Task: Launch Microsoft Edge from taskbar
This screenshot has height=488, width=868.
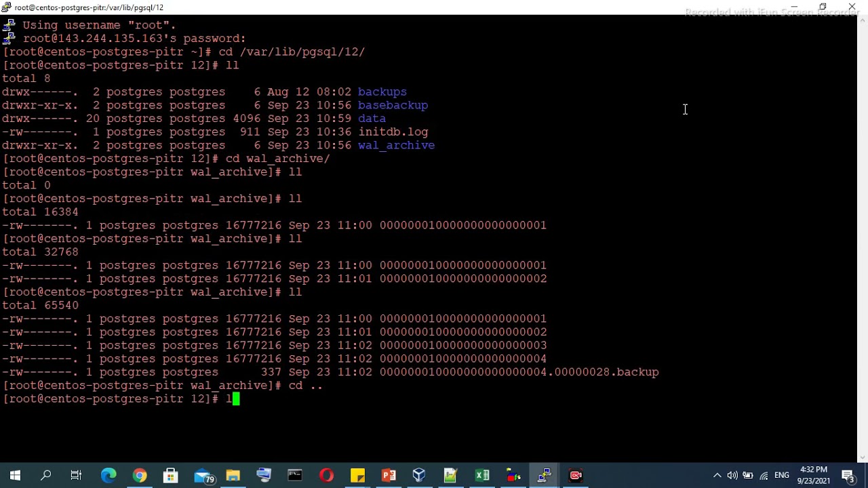Action: click(x=108, y=475)
